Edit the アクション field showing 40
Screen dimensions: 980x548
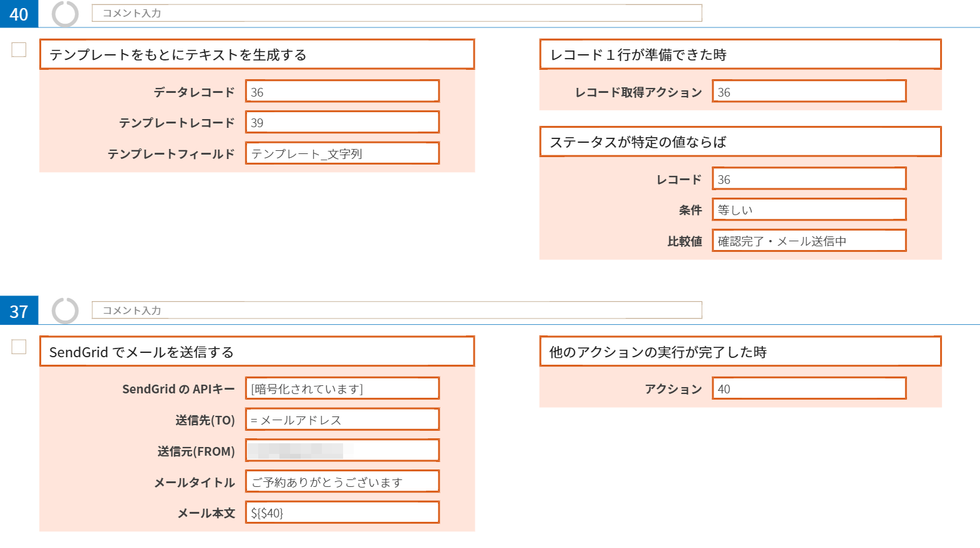point(809,388)
